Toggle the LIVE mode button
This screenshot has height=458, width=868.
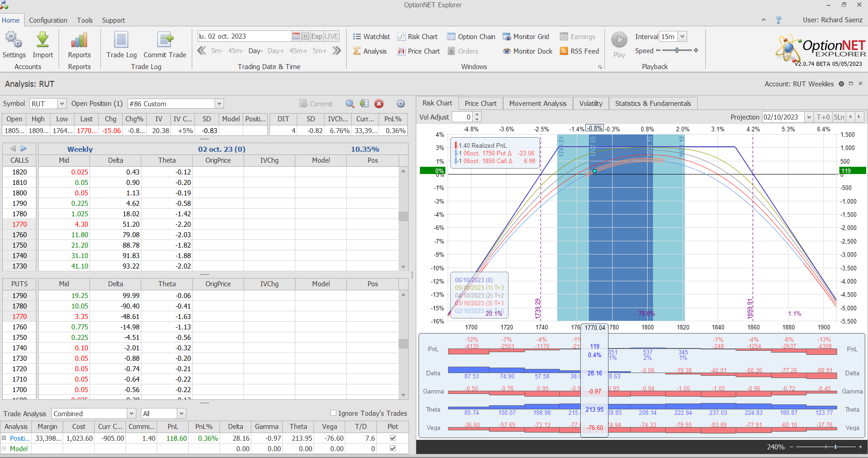click(331, 36)
